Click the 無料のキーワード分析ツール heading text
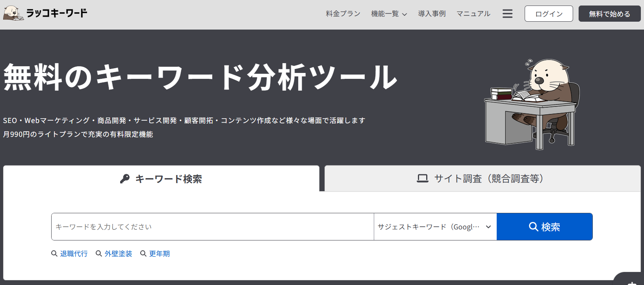644x285 pixels. pyautogui.click(x=200, y=77)
